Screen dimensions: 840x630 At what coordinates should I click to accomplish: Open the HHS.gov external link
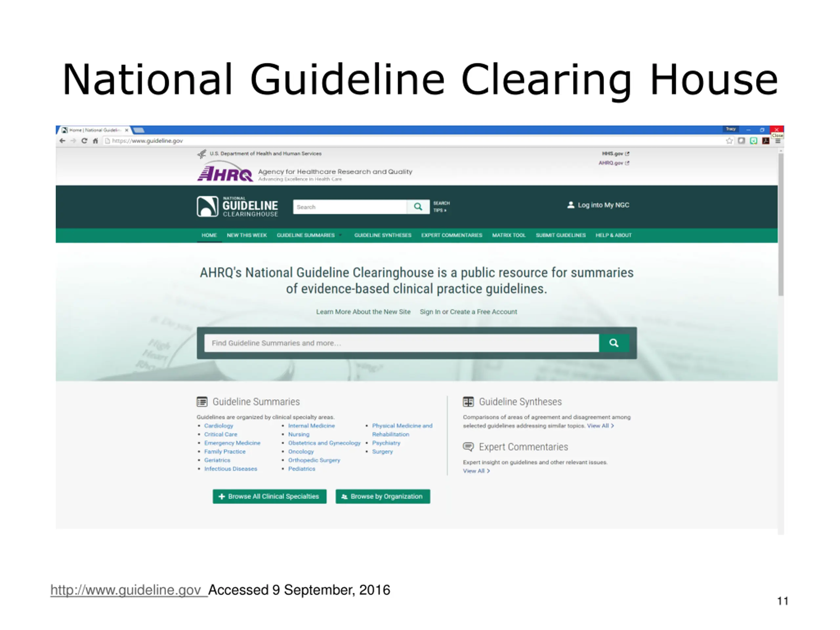pyautogui.click(x=615, y=154)
